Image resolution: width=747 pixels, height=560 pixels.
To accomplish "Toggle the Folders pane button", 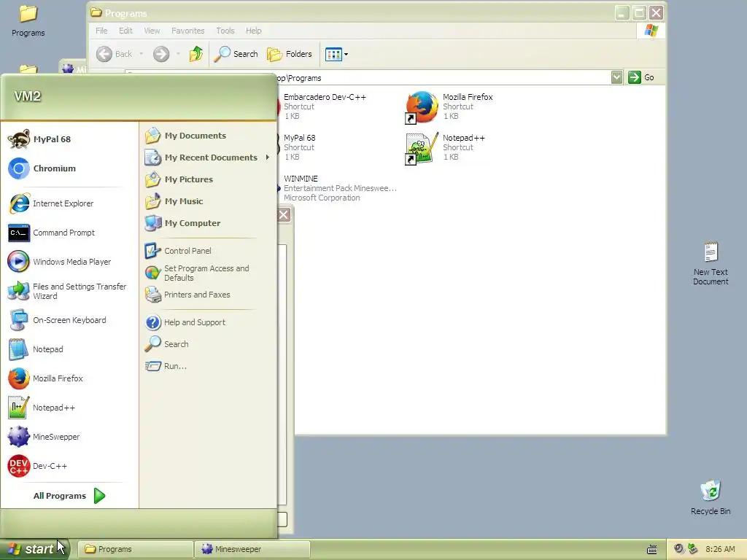I will click(x=289, y=54).
